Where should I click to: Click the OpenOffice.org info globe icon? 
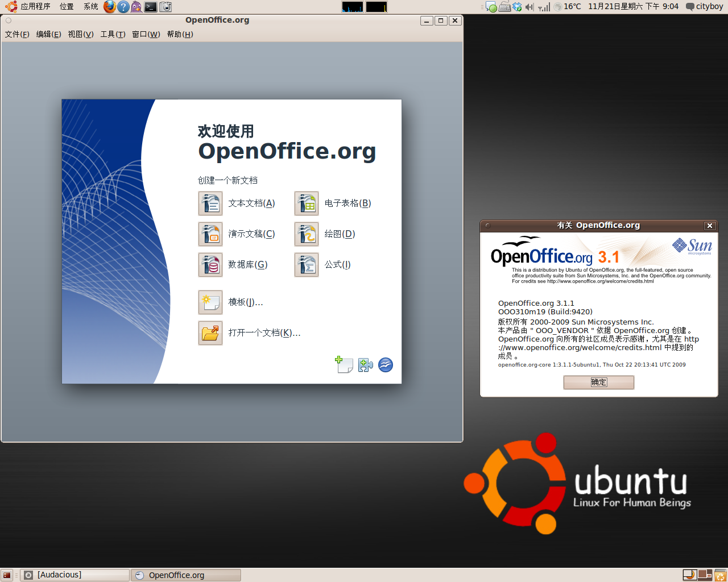click(x=386, y=365)
